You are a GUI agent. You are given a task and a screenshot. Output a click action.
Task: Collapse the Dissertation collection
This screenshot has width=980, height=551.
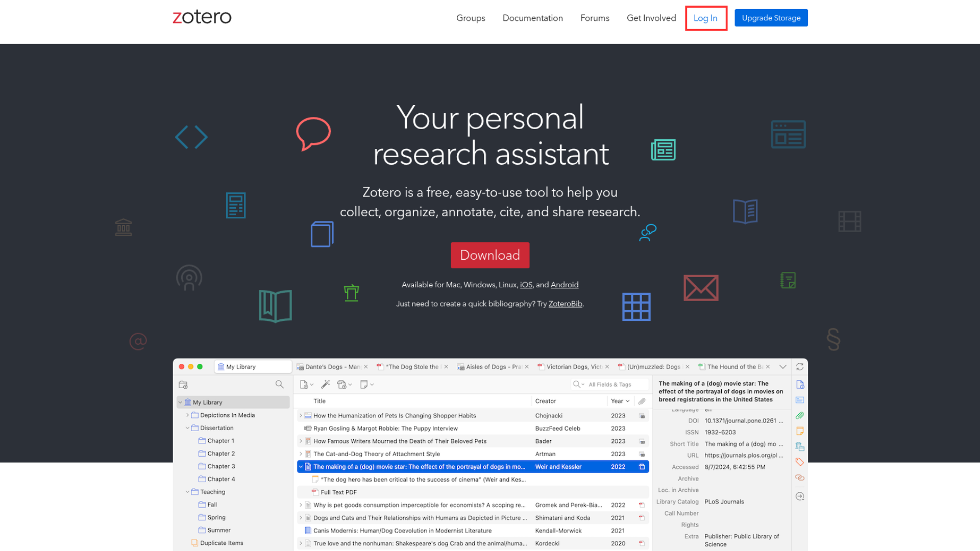tap(187, 428)
